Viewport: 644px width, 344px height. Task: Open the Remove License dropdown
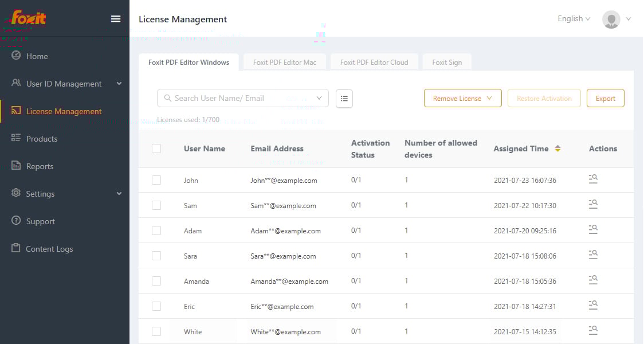(x=462, y=98)
